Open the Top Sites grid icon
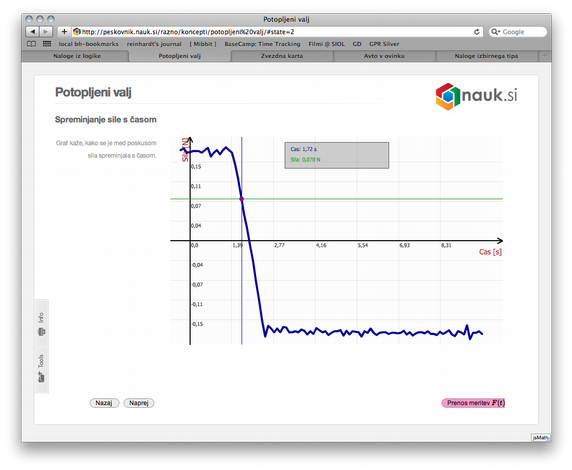572x470 pixels. point(47,44)
